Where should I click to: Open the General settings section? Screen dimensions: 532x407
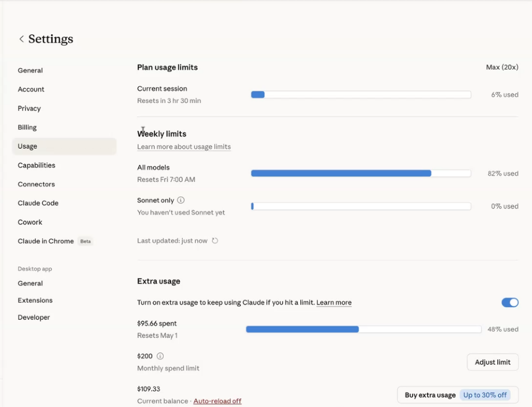[x=30, y=71]
